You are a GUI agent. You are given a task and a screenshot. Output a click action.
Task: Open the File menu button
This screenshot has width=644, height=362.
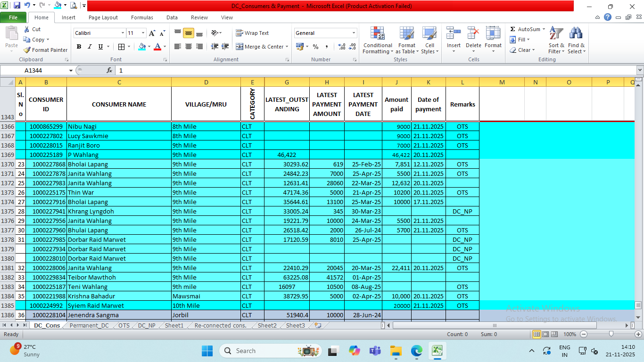tap(13, 17)
